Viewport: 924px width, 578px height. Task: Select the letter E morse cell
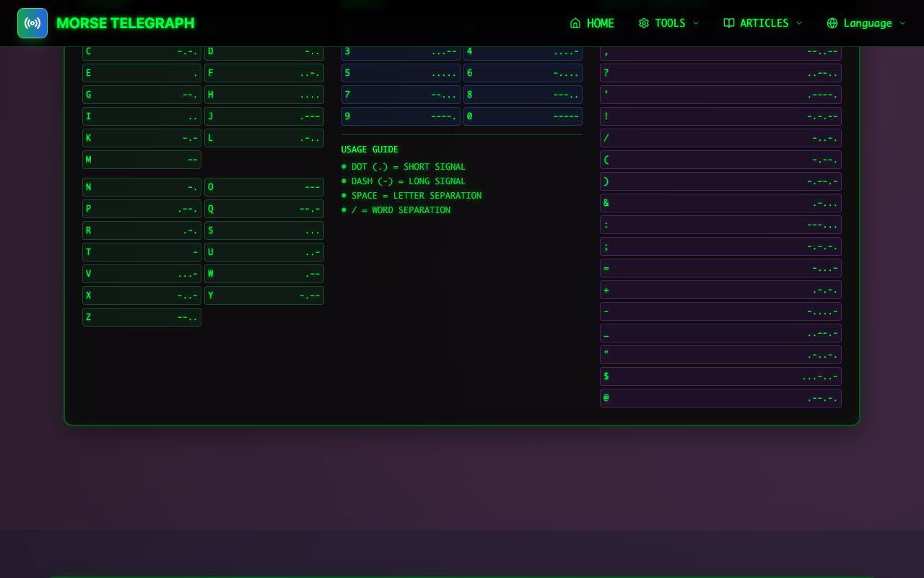pyautogui.click(x=141, y=73)
